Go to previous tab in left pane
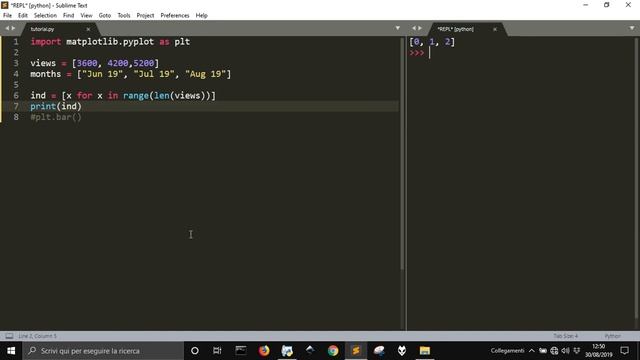640x360 pixels. (7, 28)
